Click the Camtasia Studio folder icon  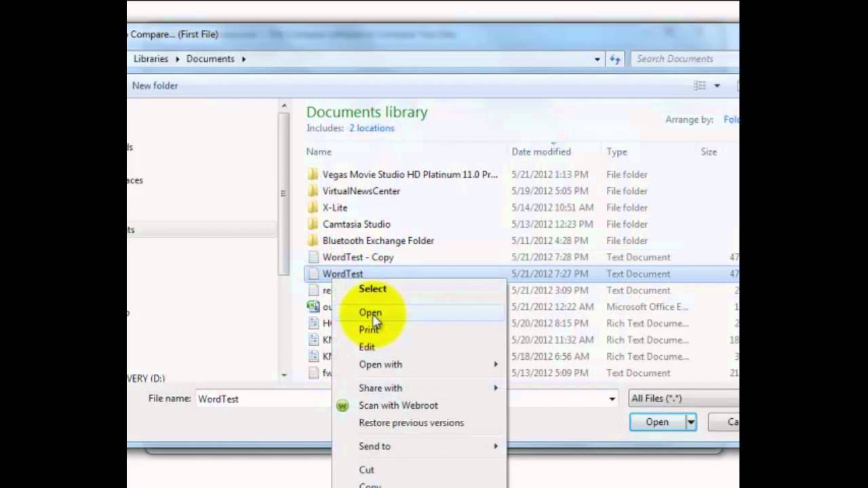point(313,224)
